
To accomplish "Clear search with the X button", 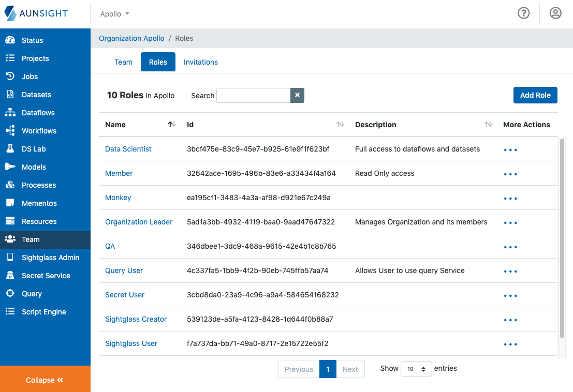I will [x=297, y=96].
